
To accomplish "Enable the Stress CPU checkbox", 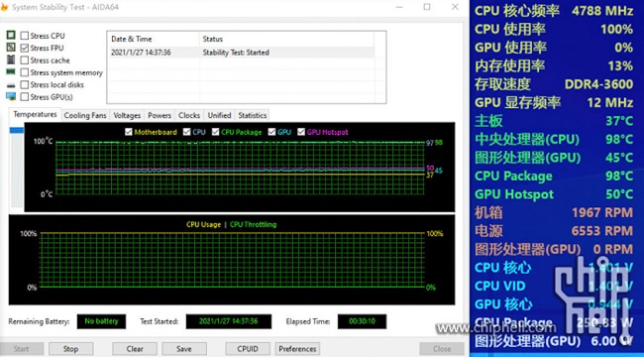I will 24,36.
